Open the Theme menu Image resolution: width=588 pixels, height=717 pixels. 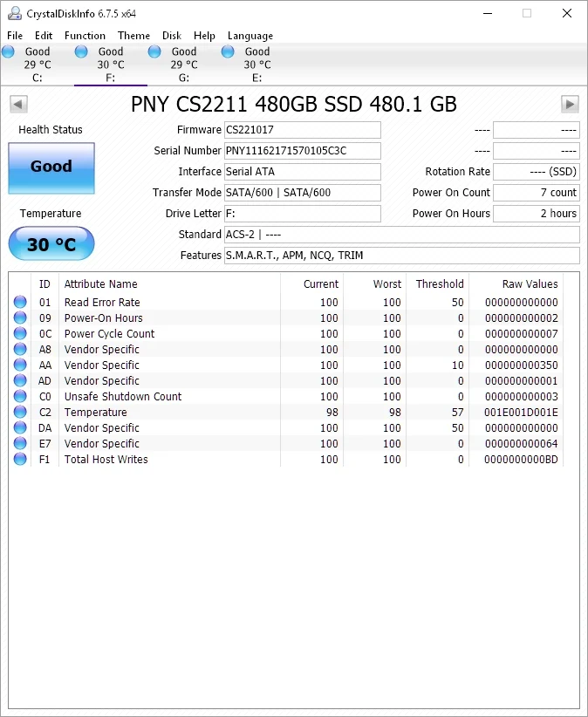(133, 36)
